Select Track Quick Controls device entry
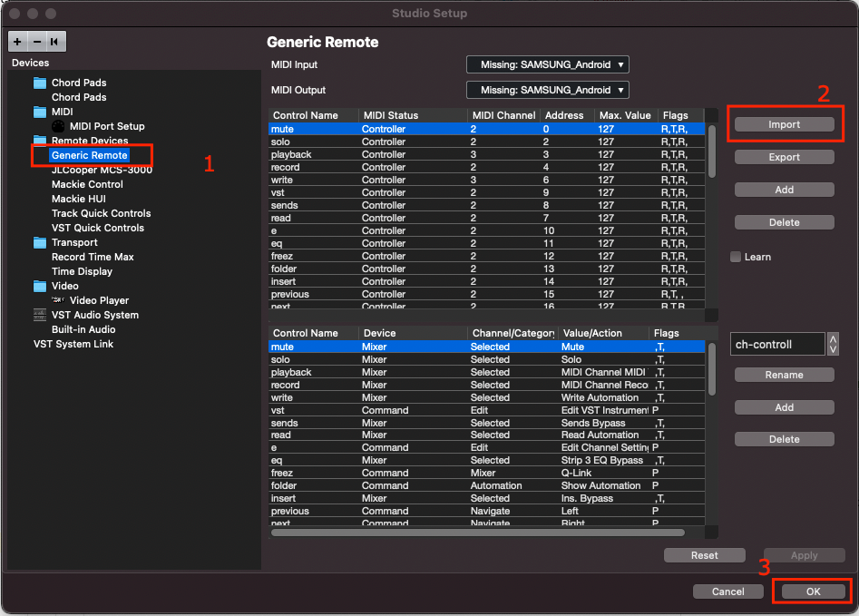The width and height of the screenshot is (859, 616). (101, 213)
